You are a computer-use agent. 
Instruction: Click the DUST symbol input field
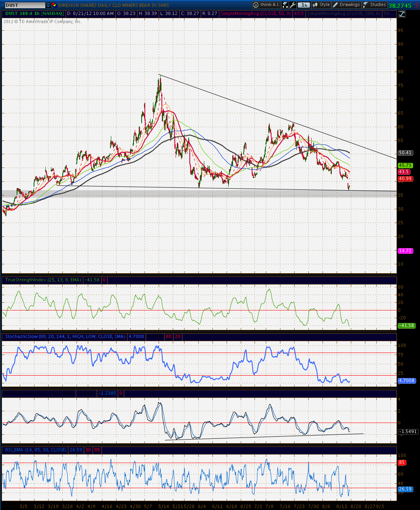pos(25,5)
